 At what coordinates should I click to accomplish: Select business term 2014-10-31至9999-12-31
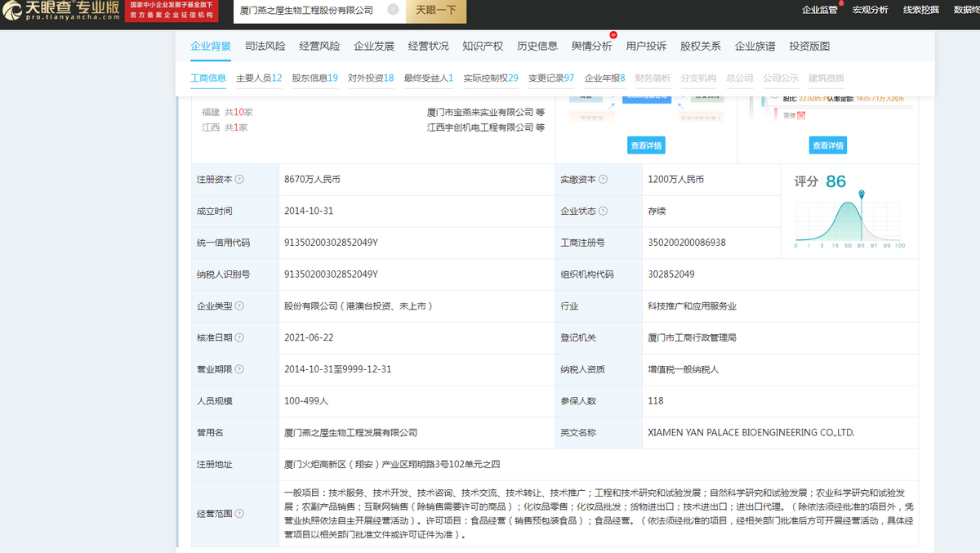(x=337, y=369)
